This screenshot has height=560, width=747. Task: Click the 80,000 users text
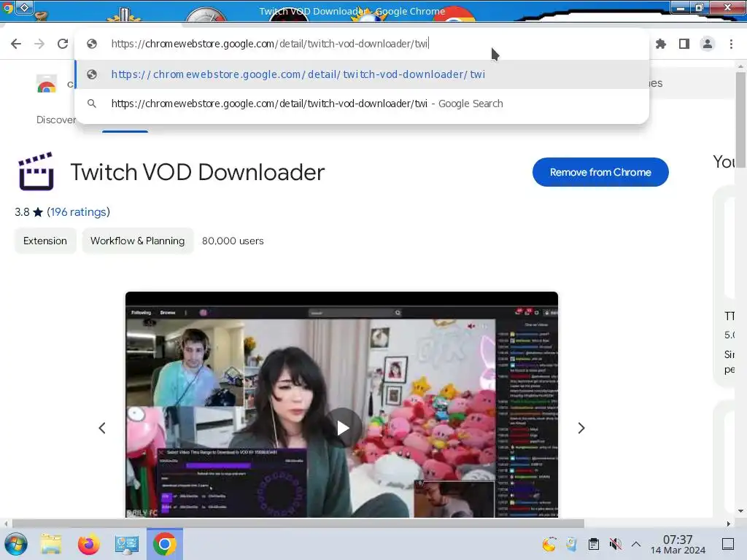tap(233, 241)
